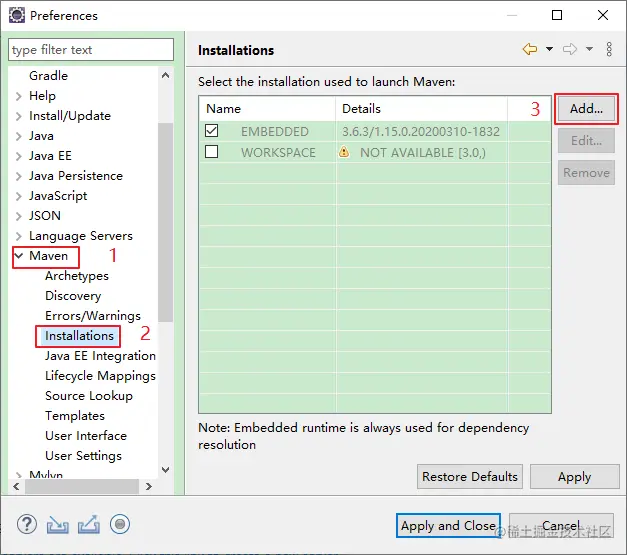Open the Java EE Integration page
Viewport: 627px width, 555px height.
pos(100,355)
